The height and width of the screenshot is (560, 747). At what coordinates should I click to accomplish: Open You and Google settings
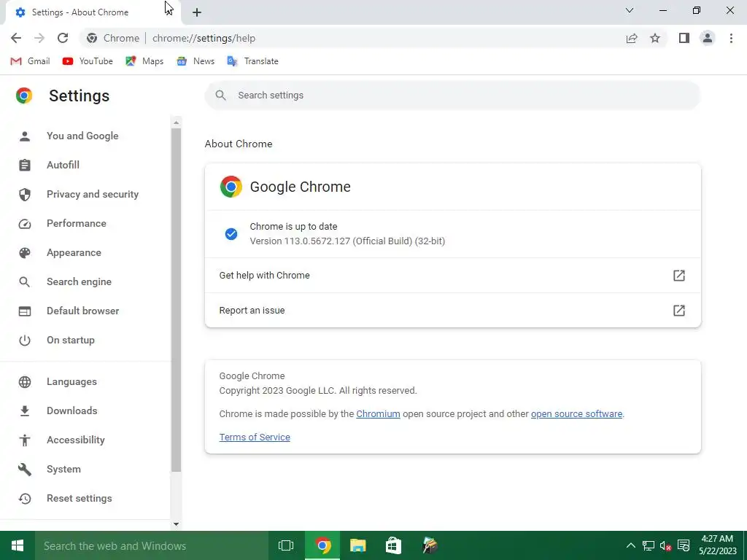point(82,136)
